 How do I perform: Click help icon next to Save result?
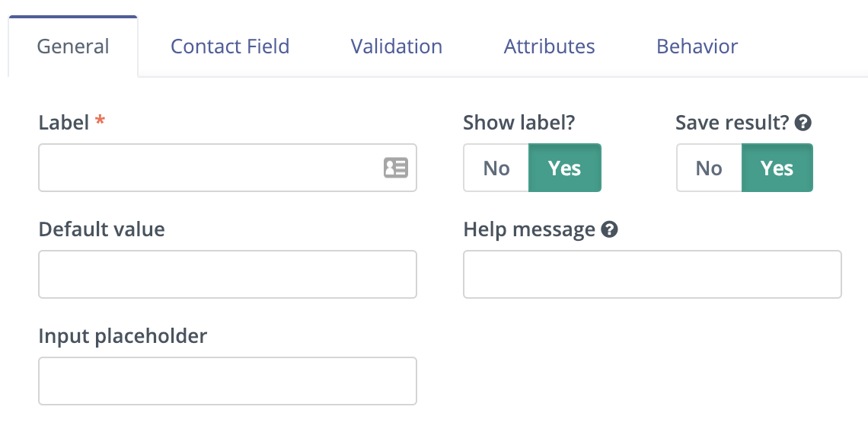coord(803,123)
